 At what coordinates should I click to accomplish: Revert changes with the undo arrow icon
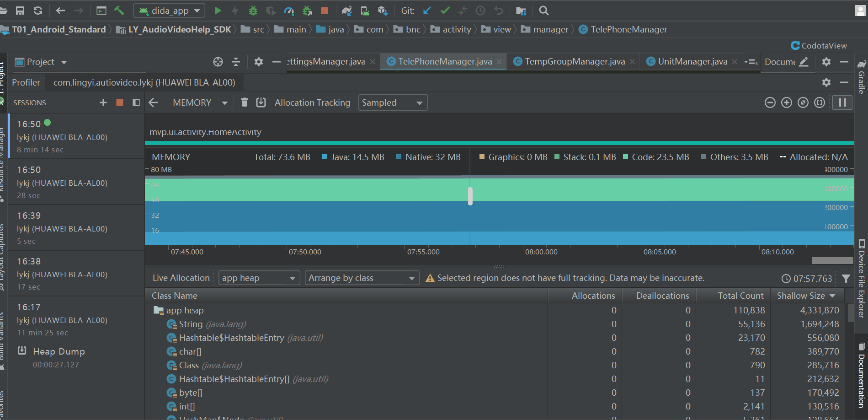(x=499, y=11)
